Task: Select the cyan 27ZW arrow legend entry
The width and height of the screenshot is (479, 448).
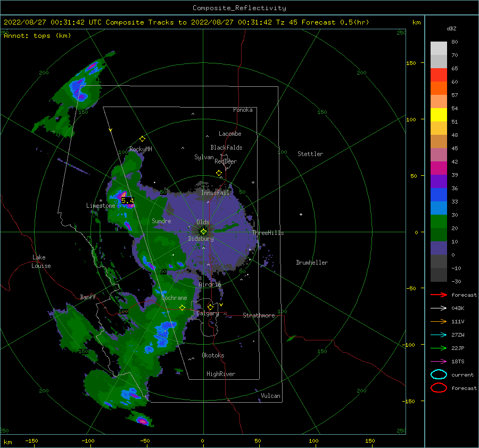Action: point(439,335)
